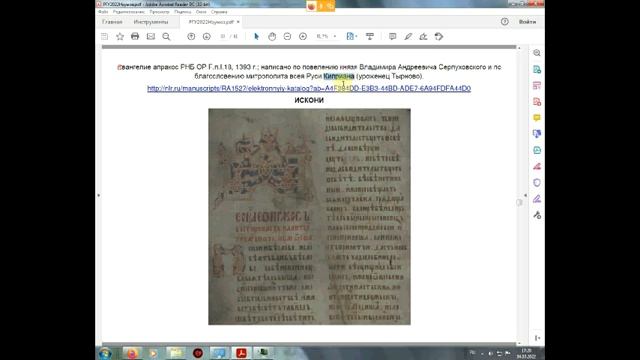
Task: Zoom in with the plus icon
Action: point(303,37)
